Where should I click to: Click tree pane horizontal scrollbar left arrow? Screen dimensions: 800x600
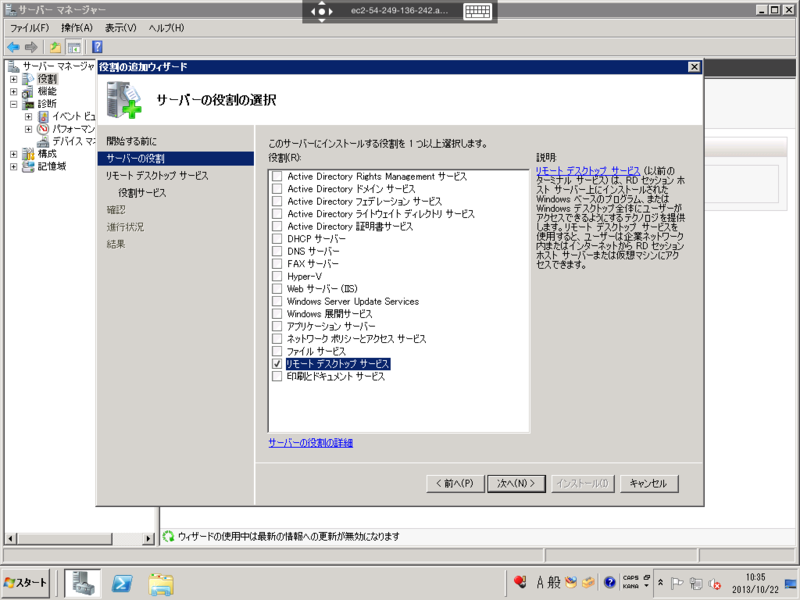pyautogui.click(x=10, y=538)
